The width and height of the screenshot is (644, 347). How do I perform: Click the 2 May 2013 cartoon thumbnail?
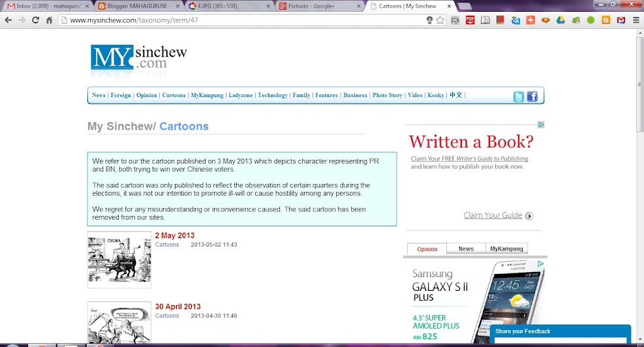pyautogui.click(x=119, y=260)
